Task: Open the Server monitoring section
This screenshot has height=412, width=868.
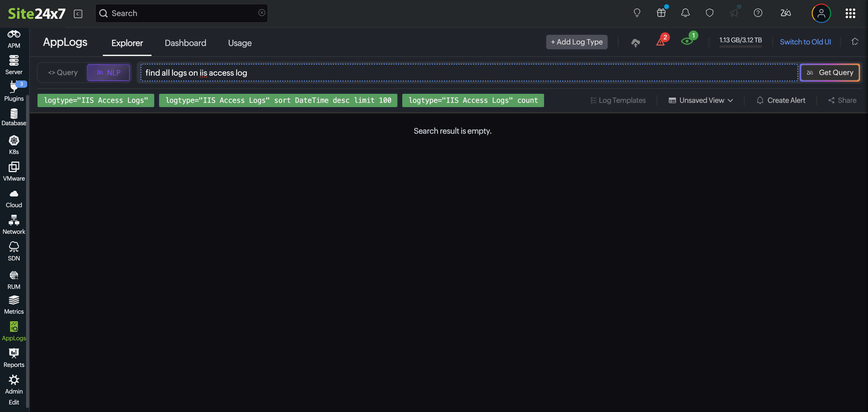Action: [x=14, y=65]
